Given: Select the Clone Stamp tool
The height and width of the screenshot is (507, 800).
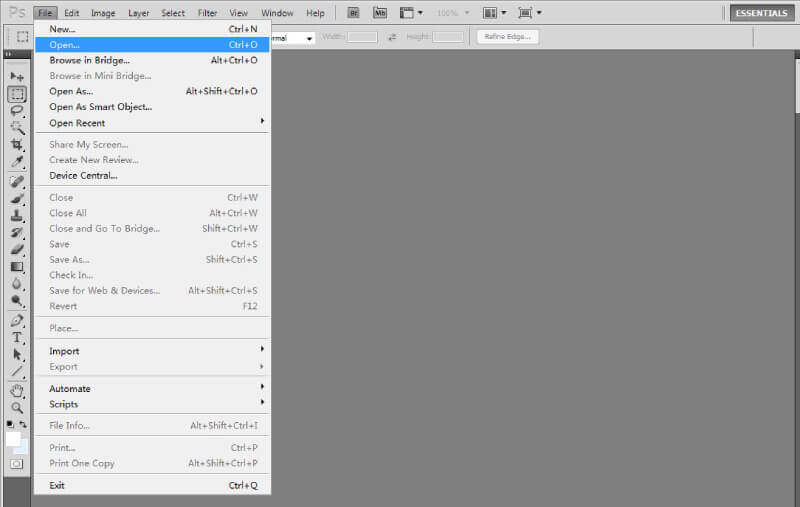Looking at the screenshot, I should pos(17,215).
